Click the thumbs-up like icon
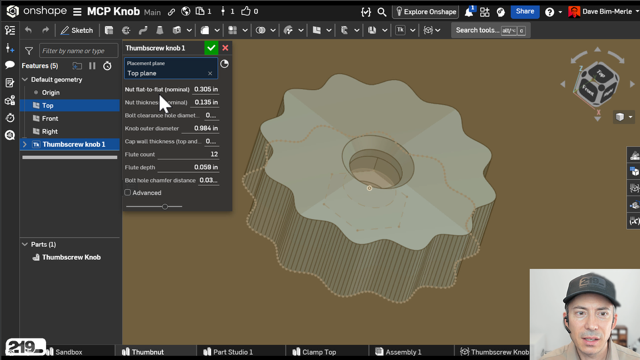640x360 pixels. click(245, 11)
